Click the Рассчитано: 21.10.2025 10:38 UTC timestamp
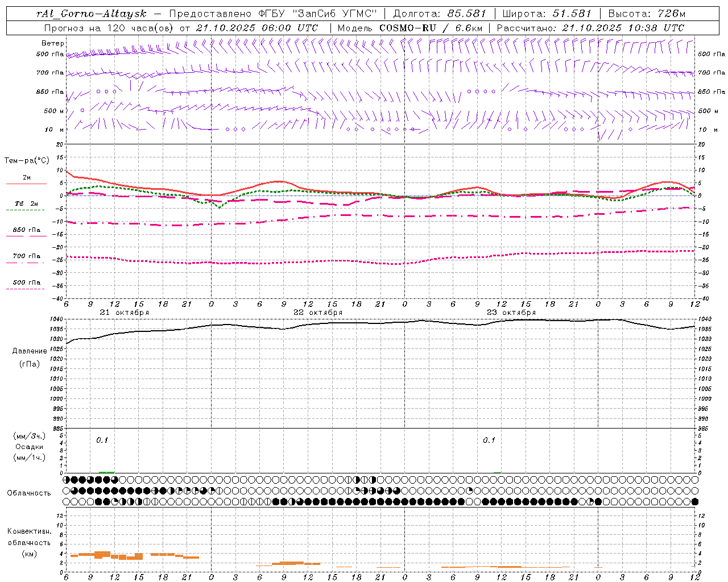Viewport: 728px width, 582px height. pos(590,28)
